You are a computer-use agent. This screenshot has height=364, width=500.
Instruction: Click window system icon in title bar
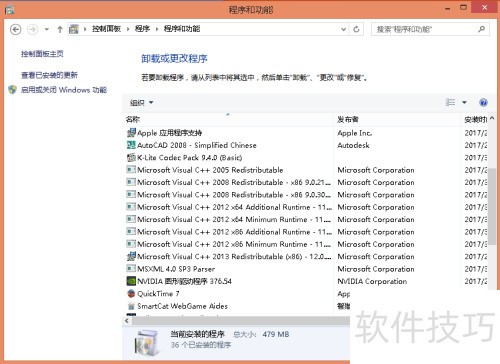(9, 9)
